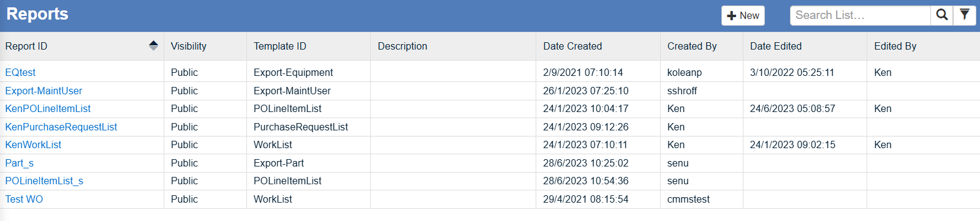Sort by Edited By column header

(x=895, y=46)
